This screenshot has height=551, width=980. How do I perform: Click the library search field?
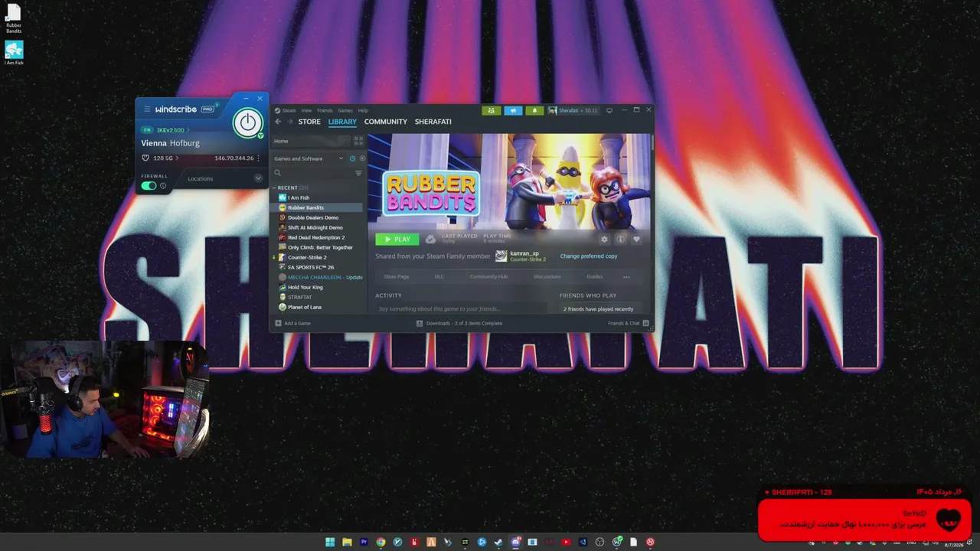312,173
